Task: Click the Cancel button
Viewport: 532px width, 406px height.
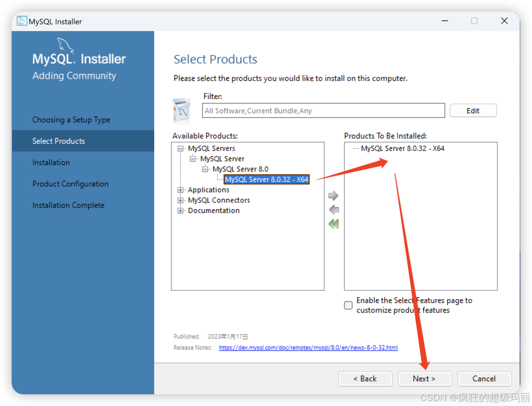Action: 484,378
